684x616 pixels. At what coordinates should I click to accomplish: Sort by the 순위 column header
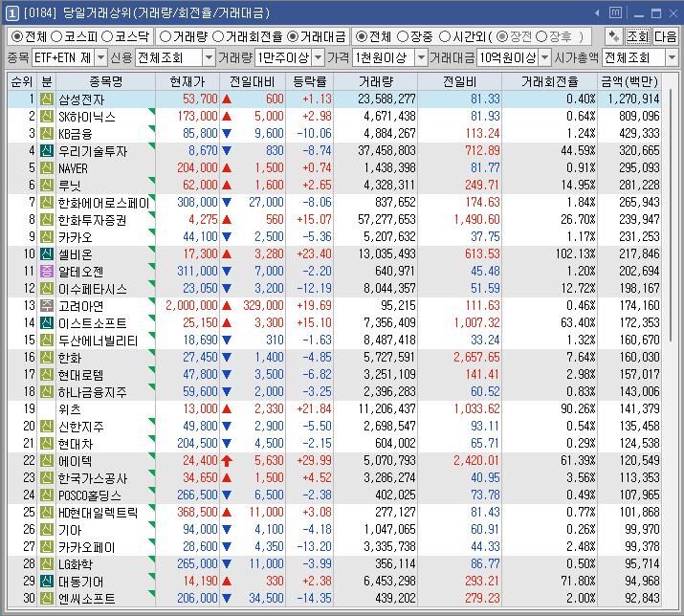(22, 81)
